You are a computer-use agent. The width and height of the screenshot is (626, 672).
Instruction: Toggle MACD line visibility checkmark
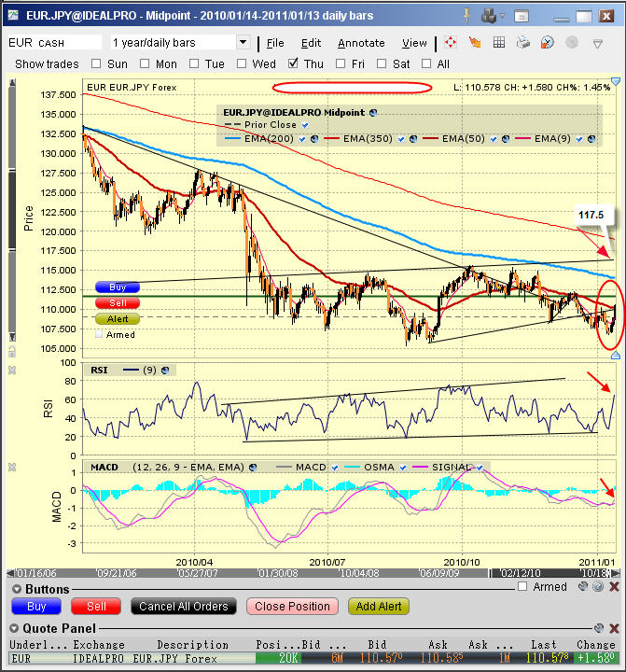coord(335,468)
